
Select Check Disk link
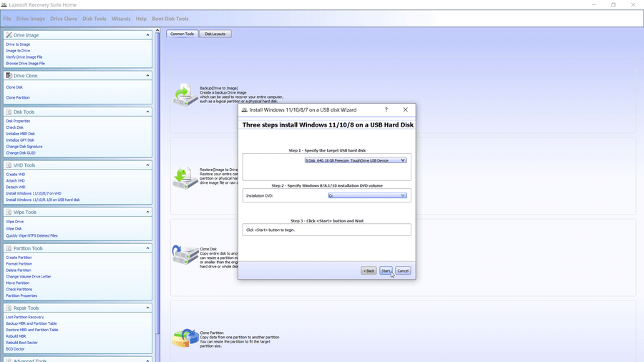click(15, 127)
